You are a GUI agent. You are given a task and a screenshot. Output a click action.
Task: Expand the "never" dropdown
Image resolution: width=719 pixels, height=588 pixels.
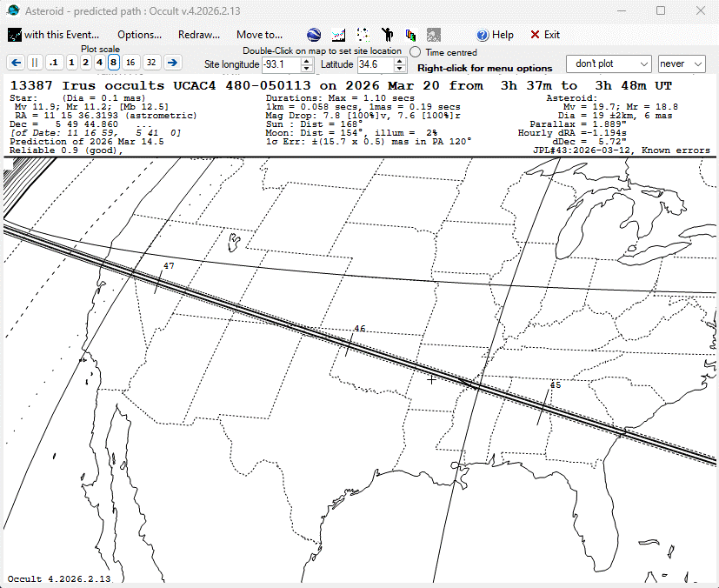coord(682,63)
